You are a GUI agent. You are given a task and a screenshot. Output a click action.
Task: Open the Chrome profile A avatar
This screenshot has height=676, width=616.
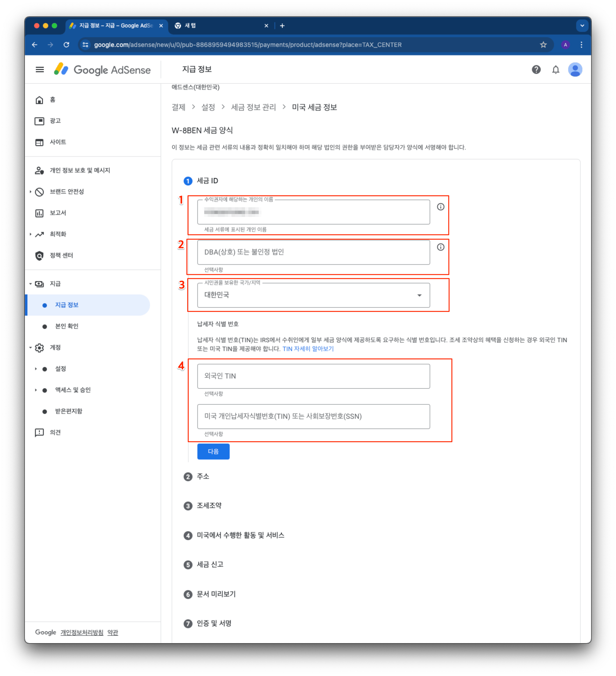click(565, 45)
